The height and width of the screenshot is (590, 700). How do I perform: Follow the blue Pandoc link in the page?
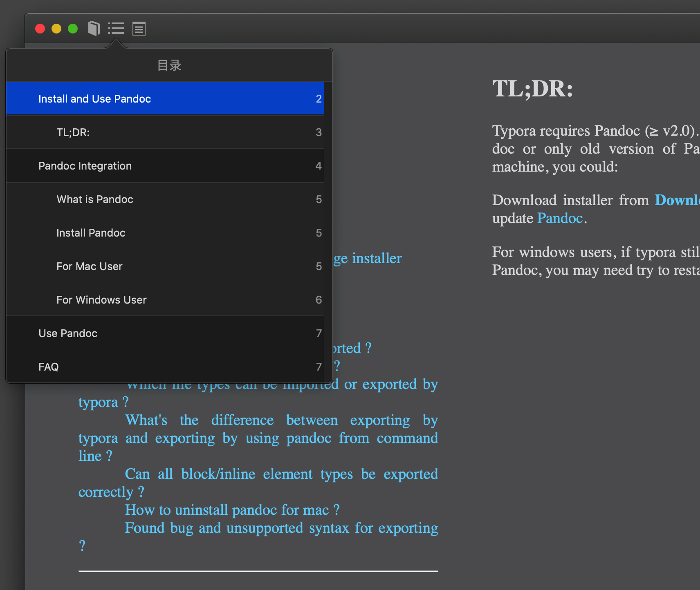point(560,218)
